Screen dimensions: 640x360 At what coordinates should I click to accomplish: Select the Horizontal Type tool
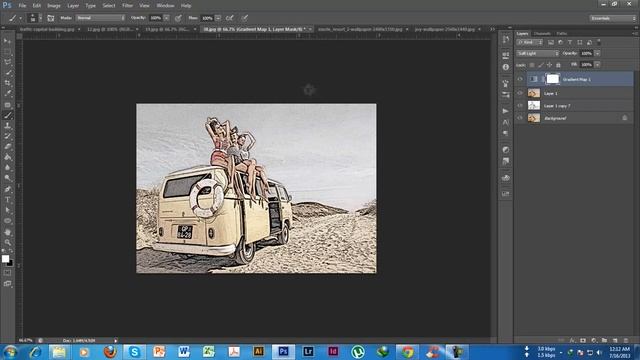(x=7, y=200)
